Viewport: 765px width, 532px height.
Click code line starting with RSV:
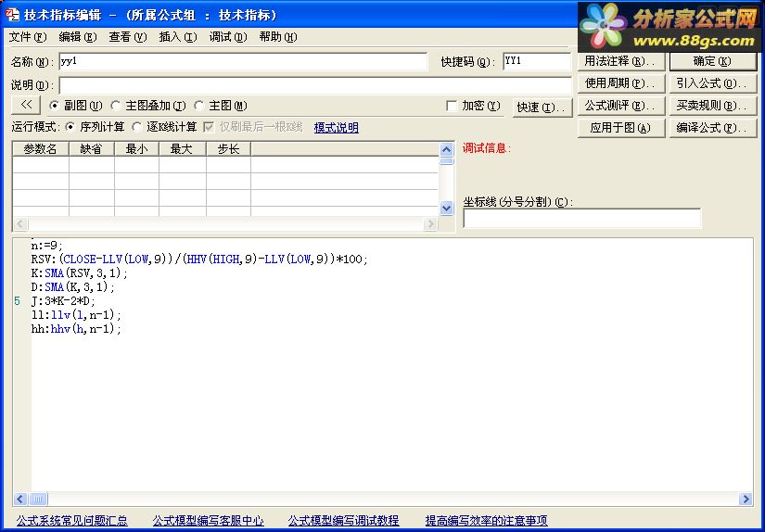pos(199,260)
